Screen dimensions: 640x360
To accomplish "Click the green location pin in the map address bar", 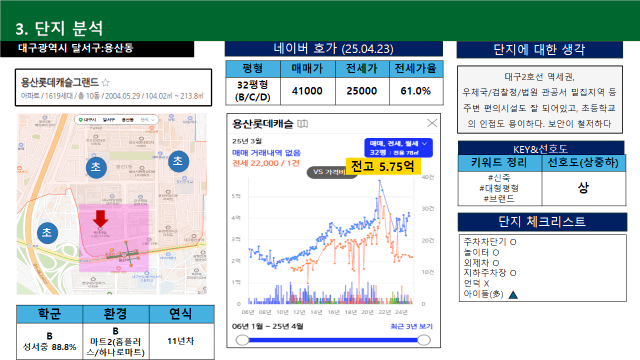I will click(80, 120).
